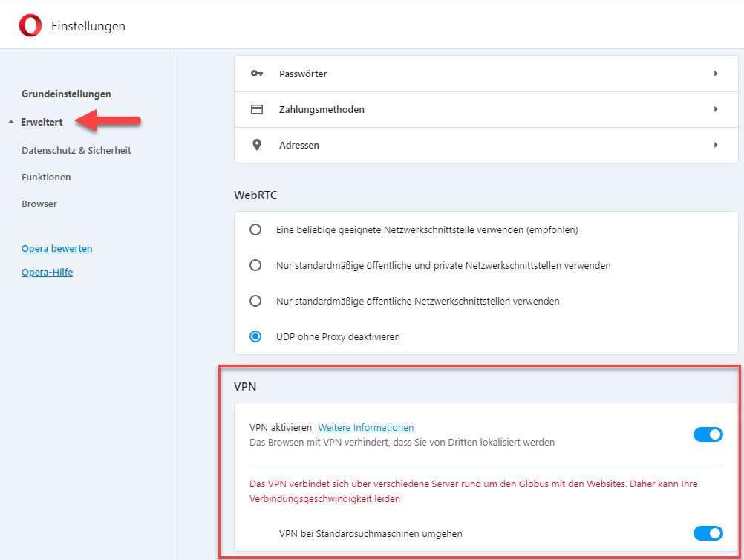This screenshot has width=744, height=560.
Task: Select only öffentliche Netzwerkschnittstellen radio option
Action: (255, 301)
